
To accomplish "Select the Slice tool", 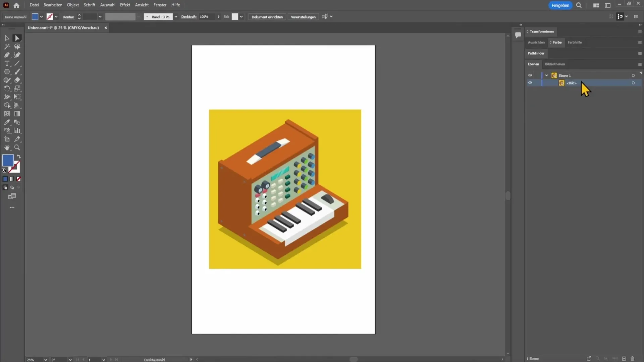I will [17, 139].
